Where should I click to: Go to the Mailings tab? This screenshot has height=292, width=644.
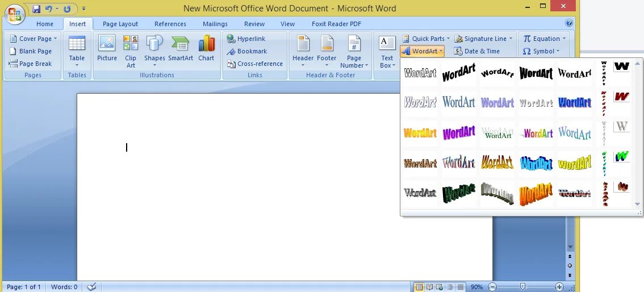(215, 24)
